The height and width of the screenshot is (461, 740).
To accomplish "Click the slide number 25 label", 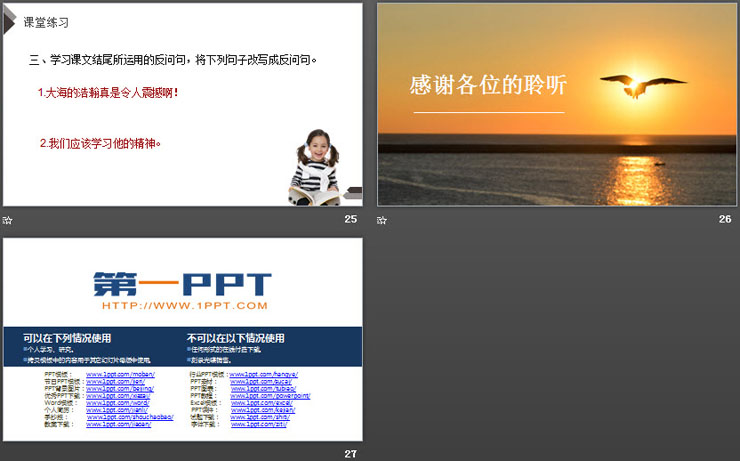I will [351, 219].
